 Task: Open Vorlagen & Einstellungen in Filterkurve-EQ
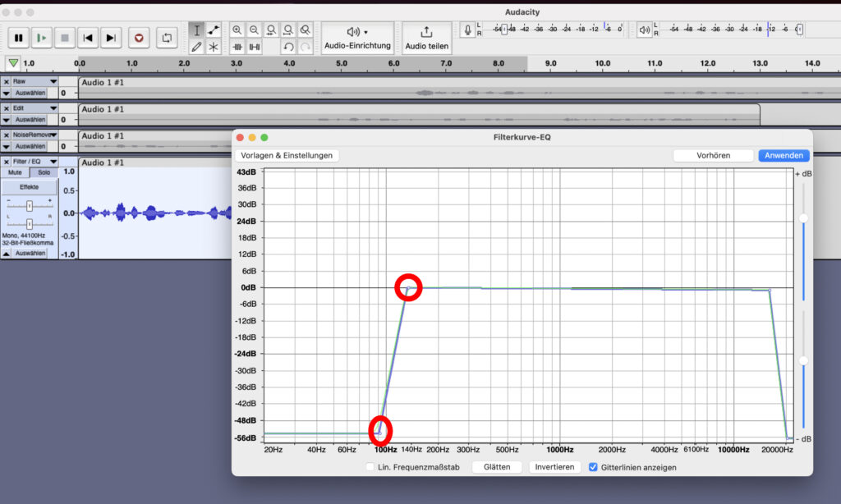coord(287,155)
